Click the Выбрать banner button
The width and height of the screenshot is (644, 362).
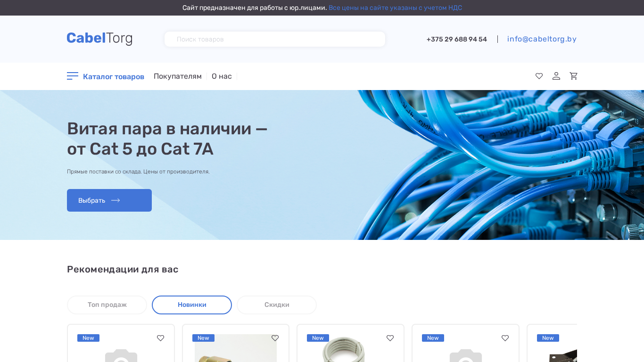pyautogui.click(x=109, y=200)
